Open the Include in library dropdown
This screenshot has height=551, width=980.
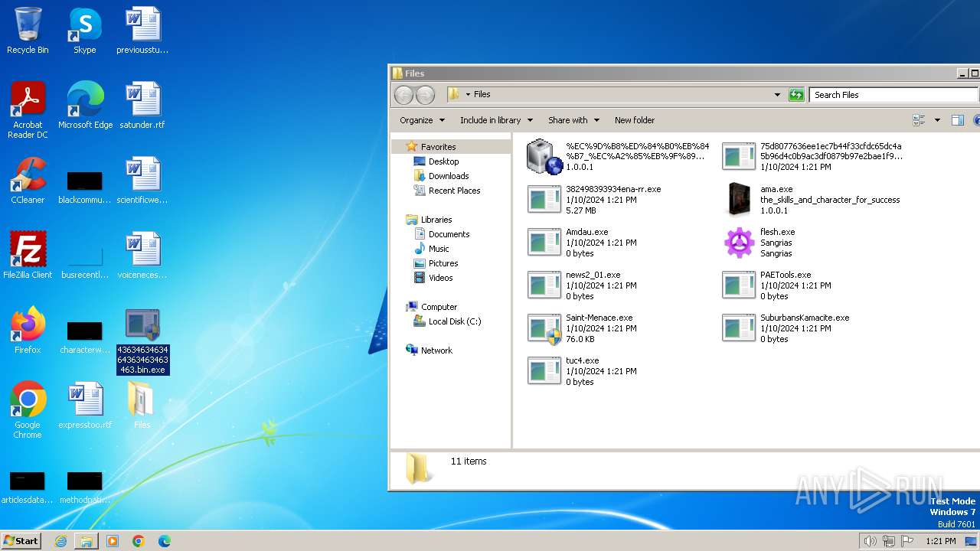point(496,120)
